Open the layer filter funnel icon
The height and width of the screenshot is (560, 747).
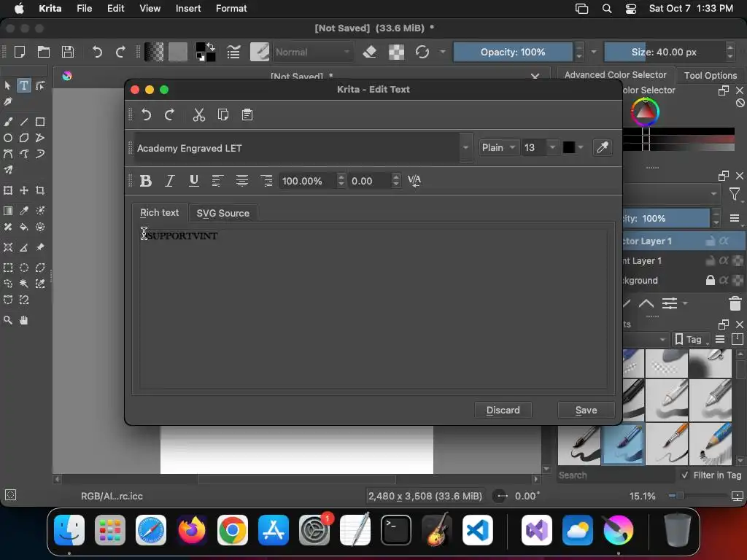(x=734, y=194)
